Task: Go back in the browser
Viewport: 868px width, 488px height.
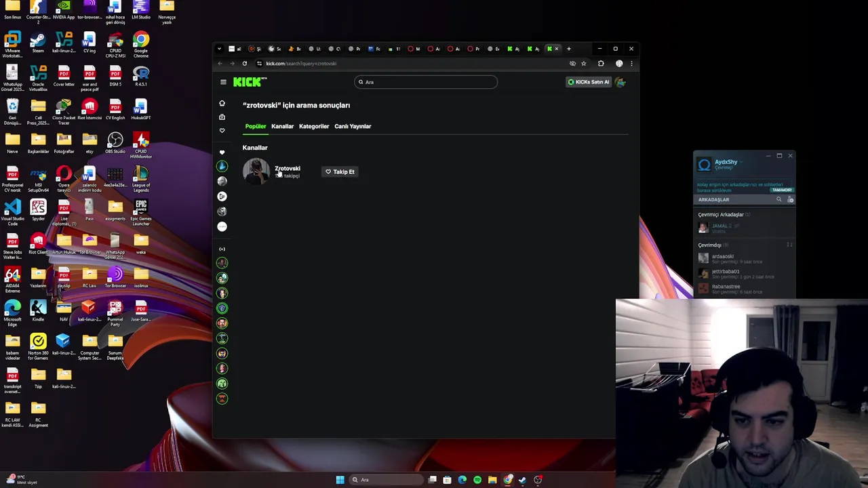Action: [220, 64]
